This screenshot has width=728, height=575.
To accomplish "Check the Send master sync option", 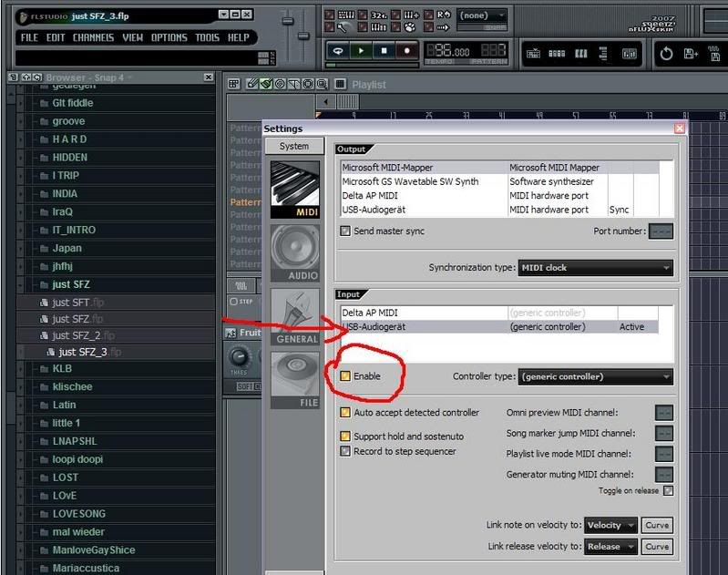I will tap(345, 231).
